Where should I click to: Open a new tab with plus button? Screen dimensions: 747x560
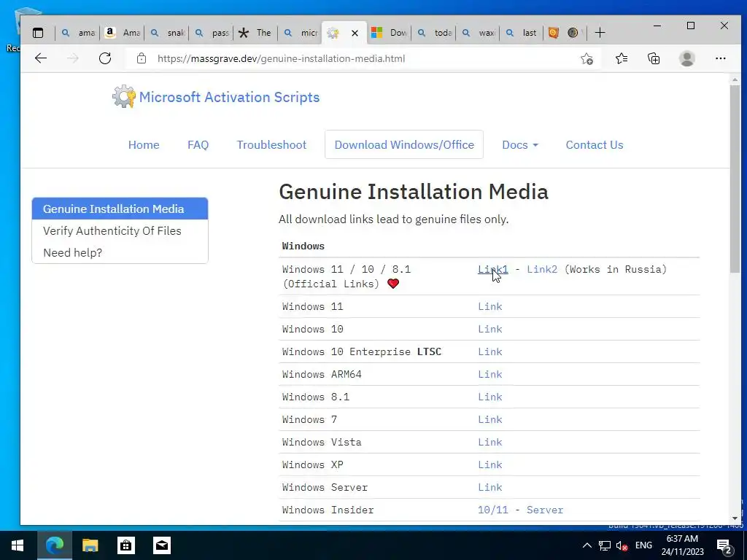pos(600,33)
